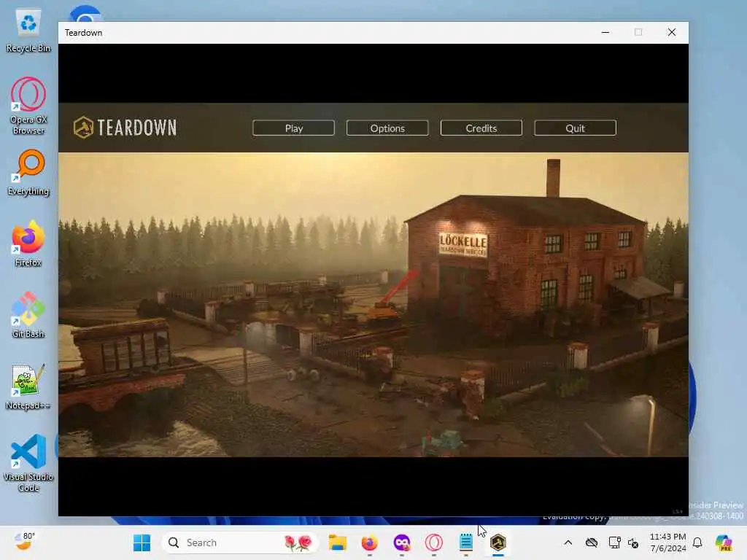Select the Notepad++ desktop shortcut
Image resolution: width=747 pixels, height=560 pixels.
pos(28,386)
